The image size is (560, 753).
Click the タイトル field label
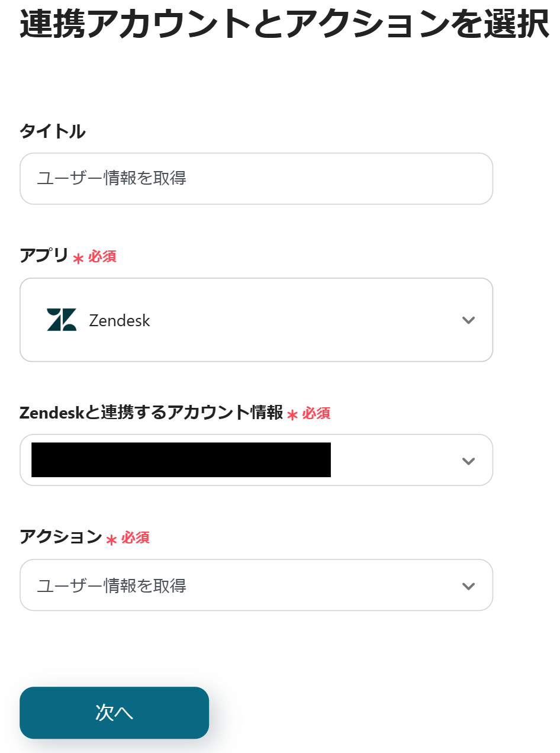(53, 131)
